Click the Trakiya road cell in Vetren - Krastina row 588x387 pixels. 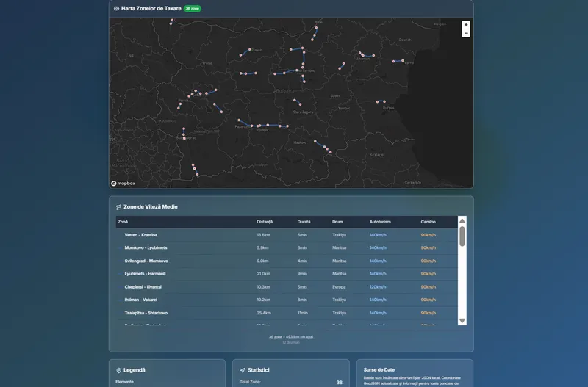coord(339,235)
